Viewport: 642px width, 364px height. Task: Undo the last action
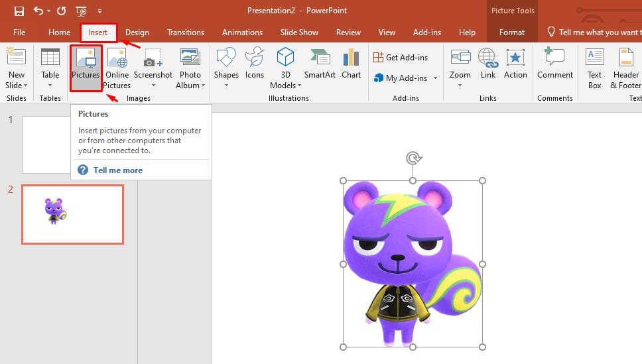click(38, 11)
